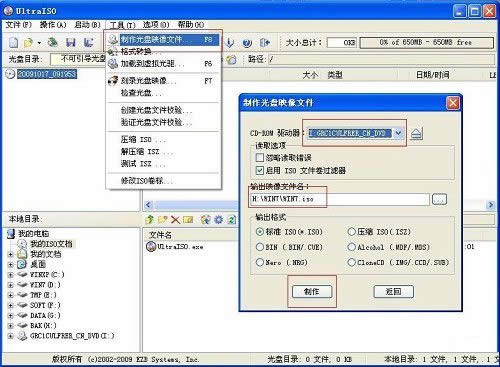Click the 制作 button in the dialog
The image size is (500, 367).
point(312,292)
